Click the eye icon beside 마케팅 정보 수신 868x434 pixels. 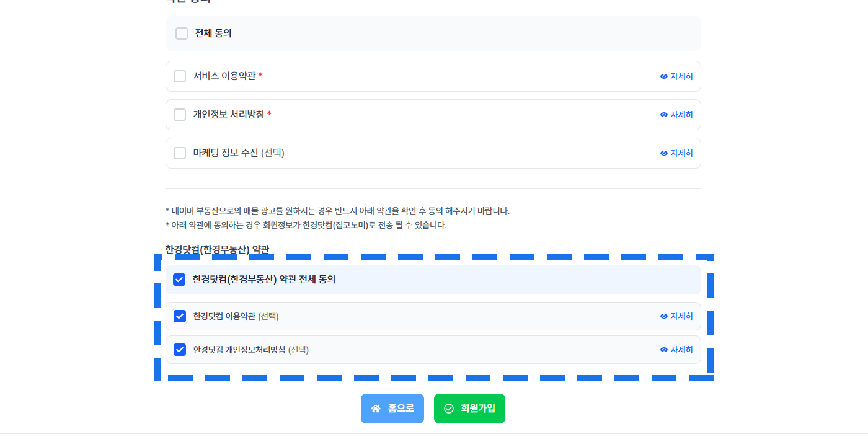click(664, 153)
